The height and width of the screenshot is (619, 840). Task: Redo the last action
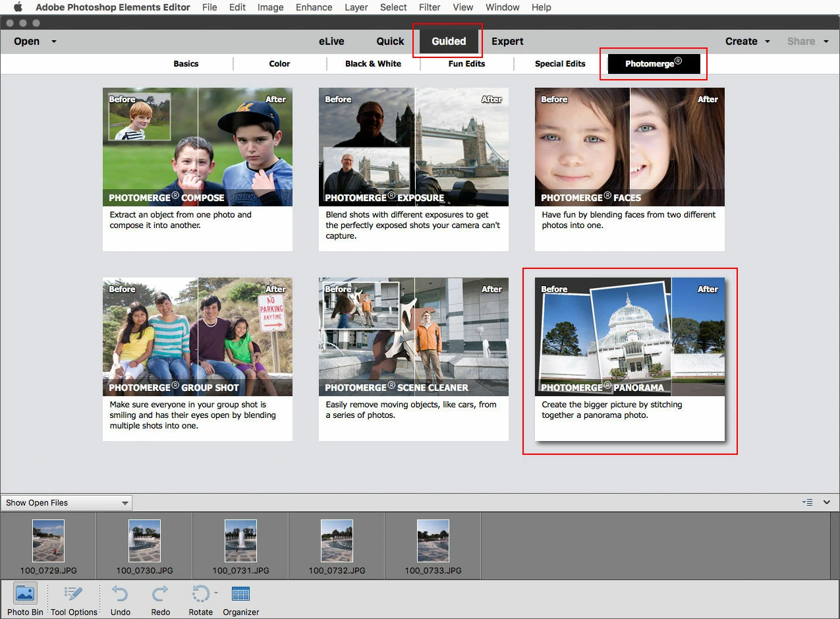160,599
